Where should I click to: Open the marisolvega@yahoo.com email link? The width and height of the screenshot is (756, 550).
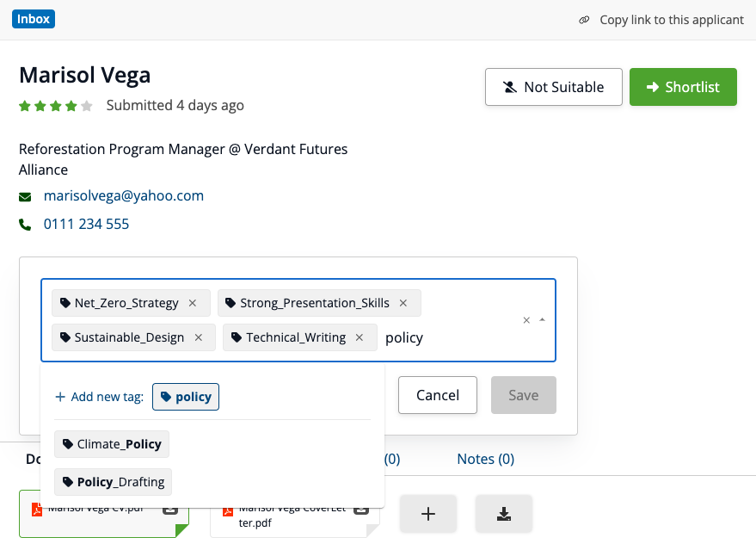pyautogui.click(x=124, y=195)
